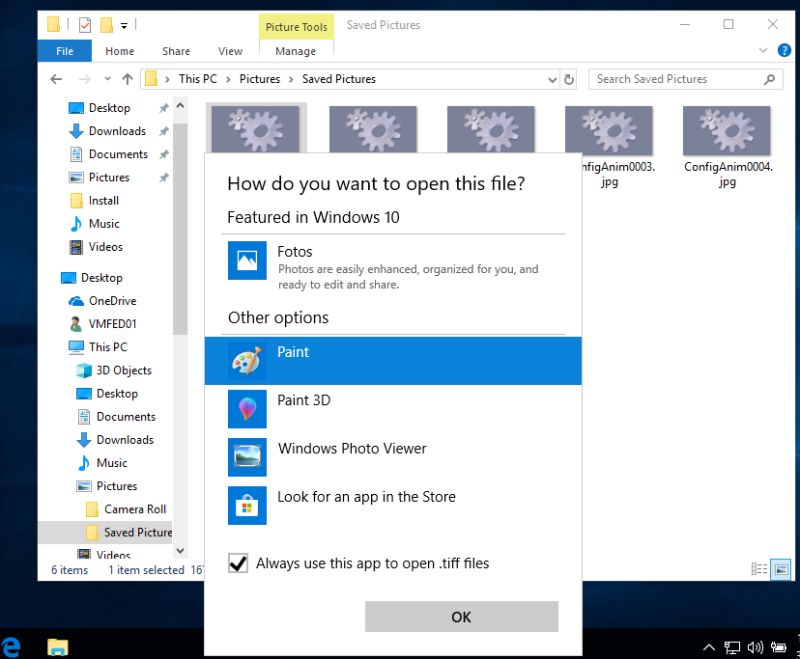The image size is (800, 659).
Task: Launch Microsoft Edge from the taskbar
Action: [x=11, y=644]
